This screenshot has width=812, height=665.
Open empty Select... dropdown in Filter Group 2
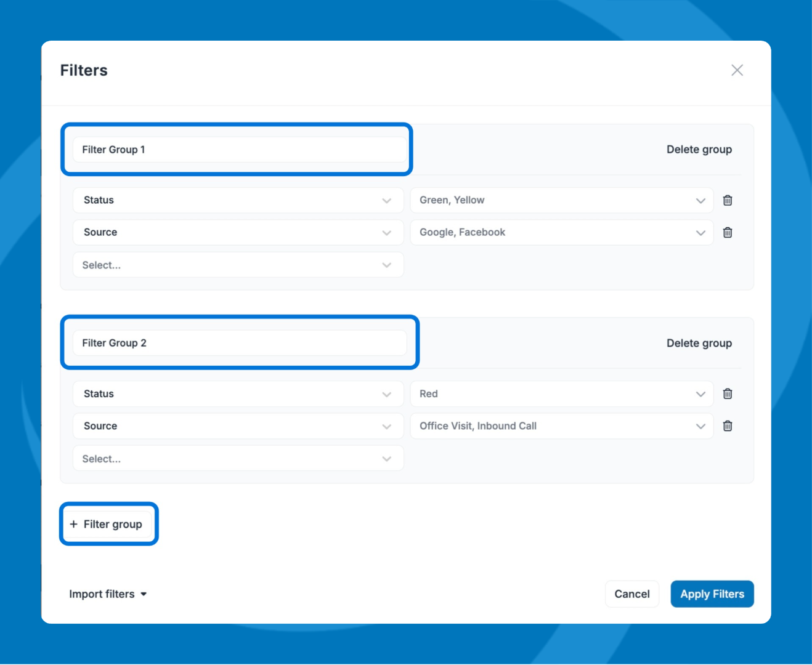coord(238,459)
